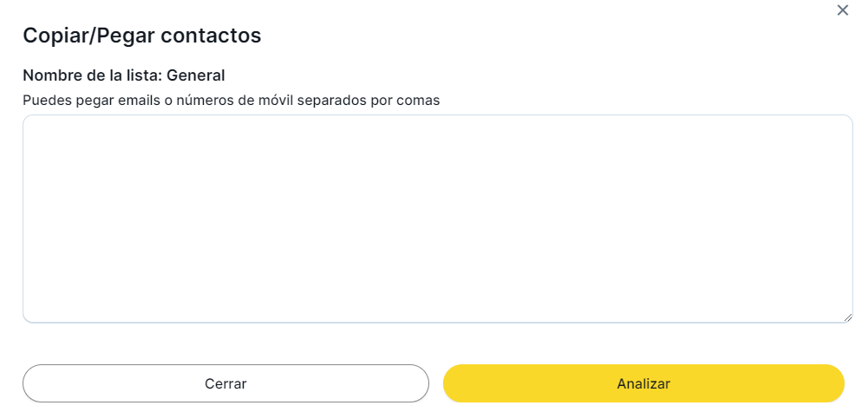Click the Analizar button
868x412 pixels.
[x=643, y=383]
